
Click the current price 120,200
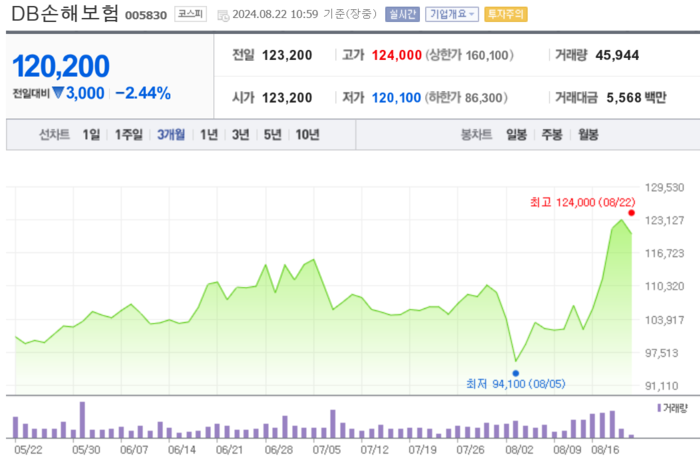(61, 66)
